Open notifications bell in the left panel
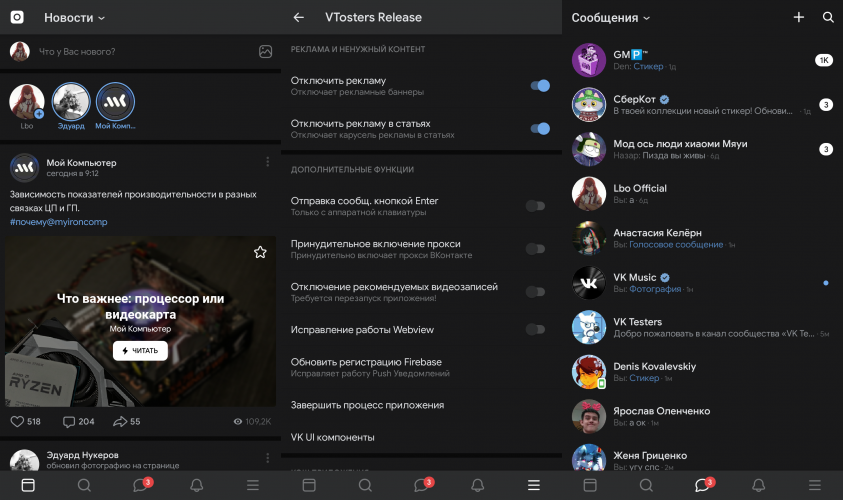Viewport: 843px width, 500px height. coord(197,485)
